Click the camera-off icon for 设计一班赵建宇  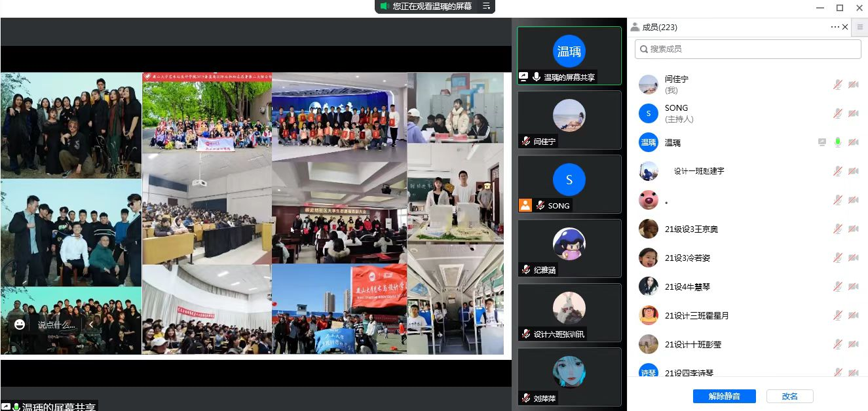tap(854, 171)
